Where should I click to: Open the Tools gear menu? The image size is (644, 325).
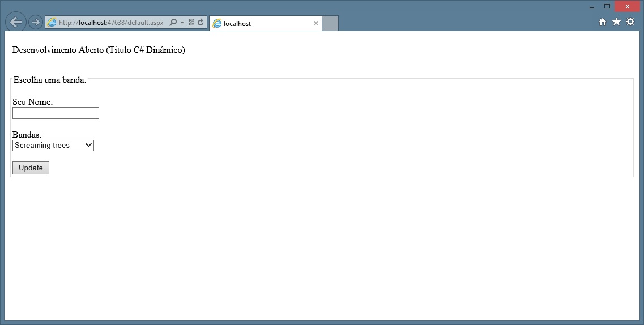630,22
